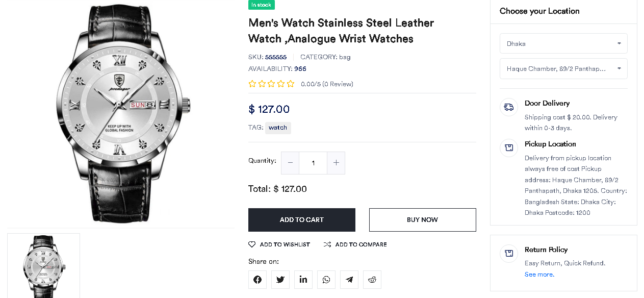Screen dimensions: 644x298
Task: Share product on Reddit
Action: [x=372, y=280]
